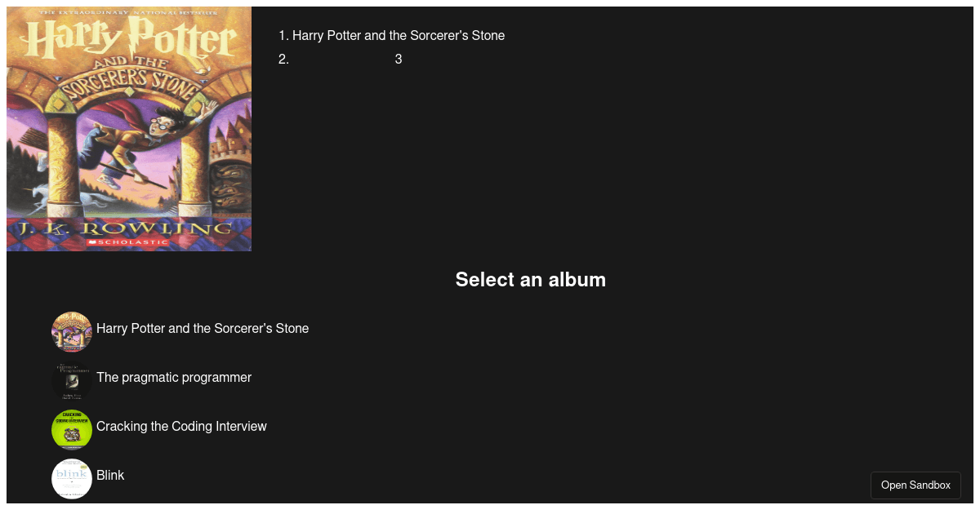Choose "The pragmatic programmer" album label
This screenshot has width=980, height=514.
174,378
